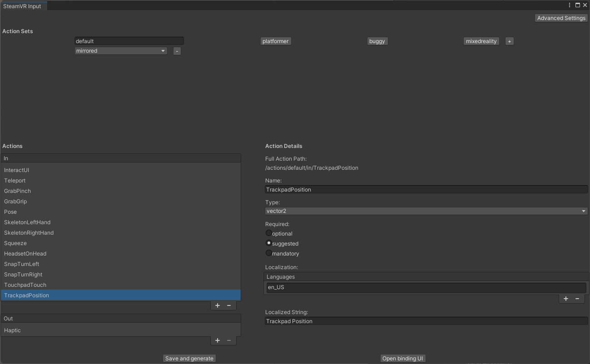Image resolution: width=590 pixels, height=364 pixels.
Task: Add a new In action
Action: point(218,305)
